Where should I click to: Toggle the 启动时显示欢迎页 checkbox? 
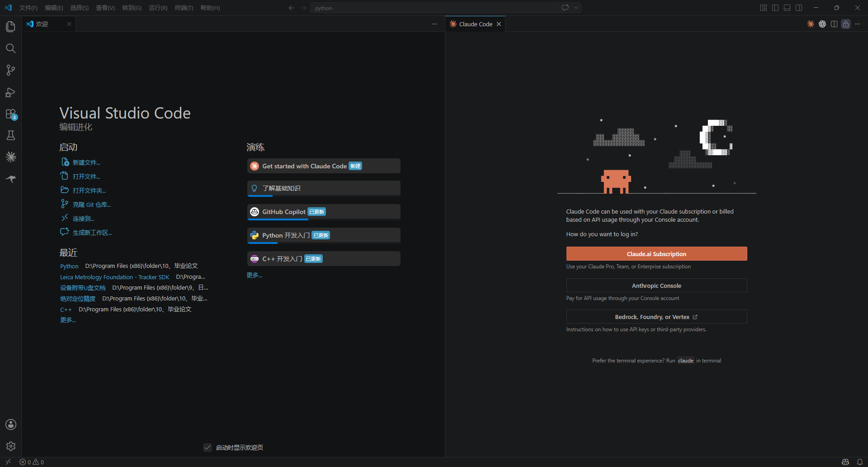208,448
